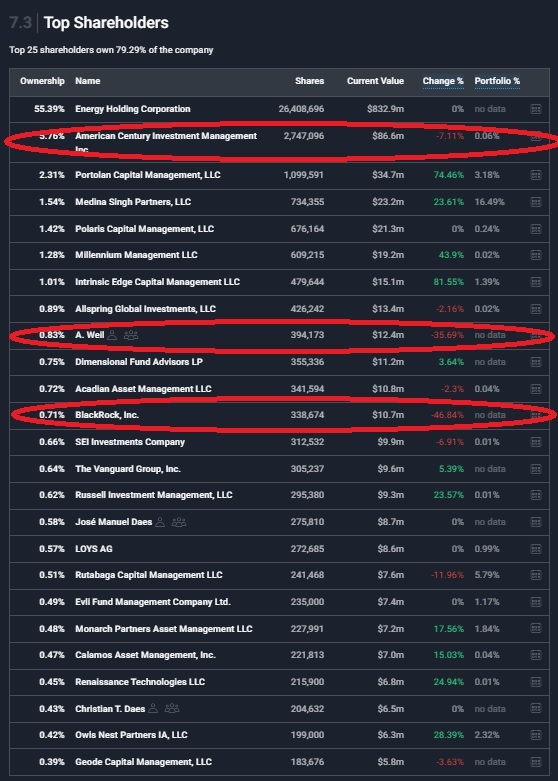Open details icon for Monarch Partners row
The image size is (558, 781).
tap(536, 629)
